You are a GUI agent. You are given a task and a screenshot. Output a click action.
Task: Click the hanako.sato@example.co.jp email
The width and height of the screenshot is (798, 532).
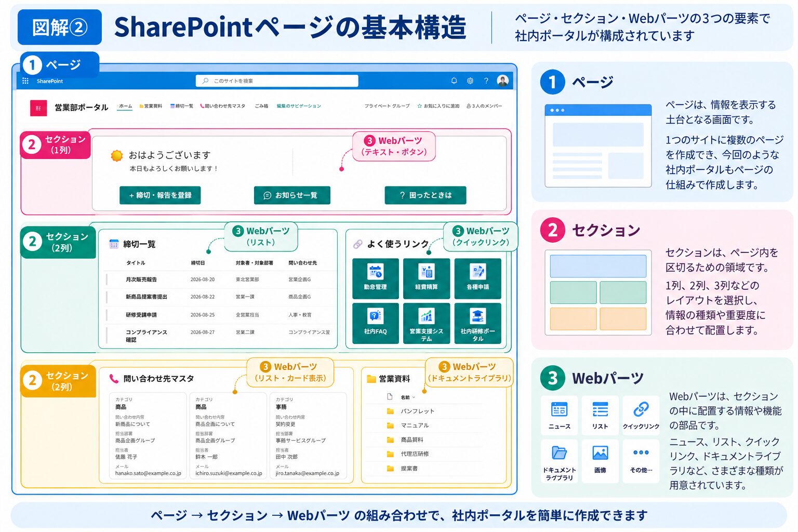(148, 473)
